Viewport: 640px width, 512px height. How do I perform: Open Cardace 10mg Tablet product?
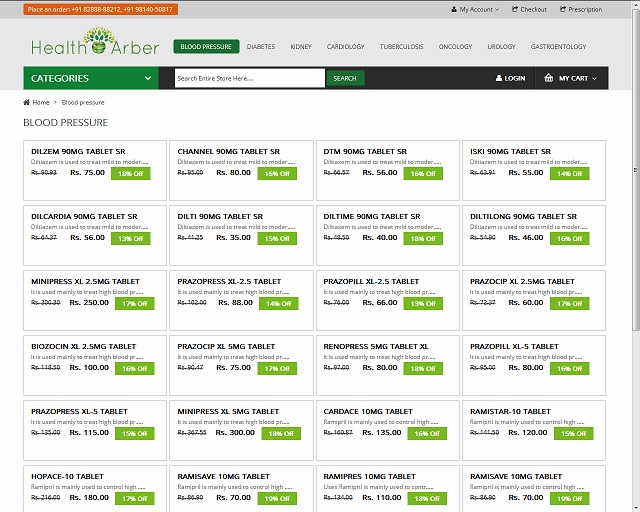click(368, 411)
